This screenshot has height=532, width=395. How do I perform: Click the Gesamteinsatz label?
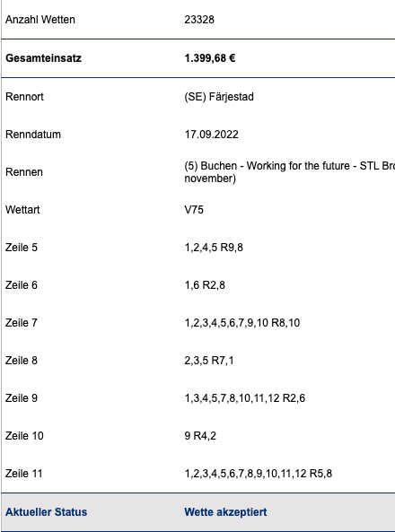[43, 58]
